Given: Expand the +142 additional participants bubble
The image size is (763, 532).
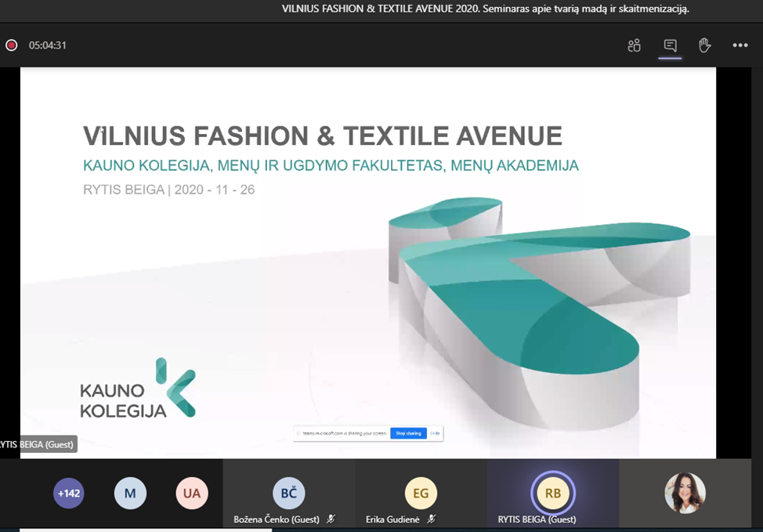Looking at the screenshot, I should click(x=69, y=494).
